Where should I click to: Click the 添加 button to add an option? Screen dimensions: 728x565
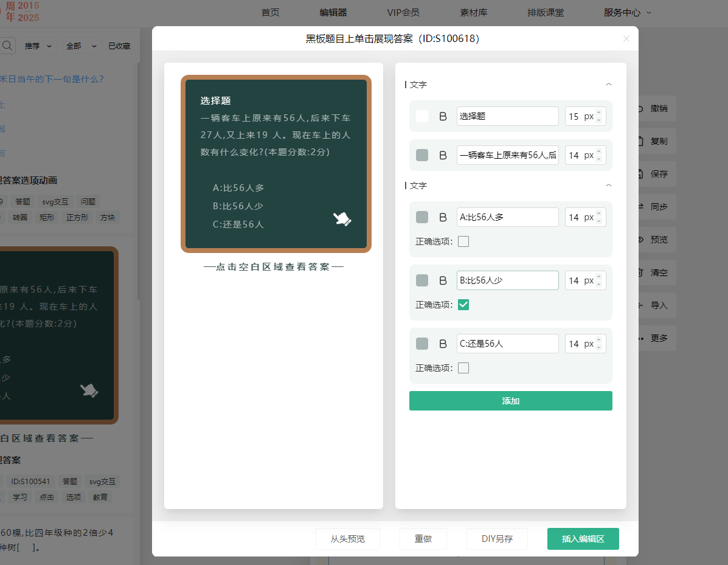(x=510, y=401)
